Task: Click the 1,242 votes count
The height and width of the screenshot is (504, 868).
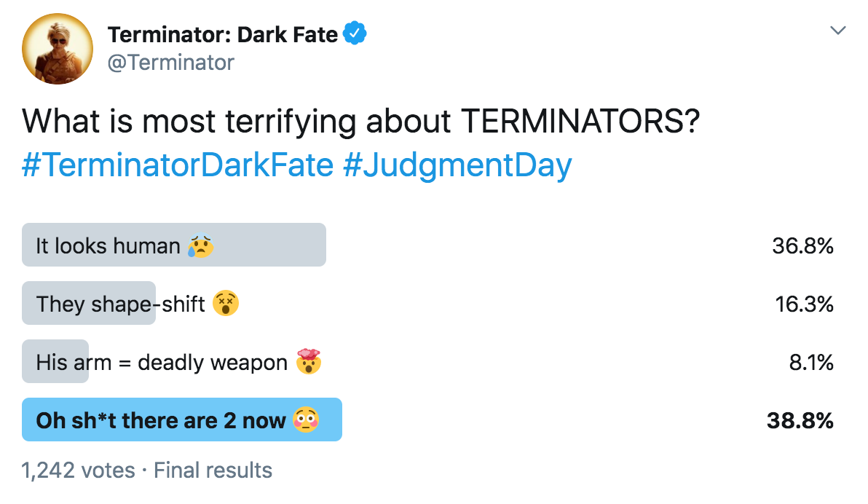Action: (x=78, y=470)
